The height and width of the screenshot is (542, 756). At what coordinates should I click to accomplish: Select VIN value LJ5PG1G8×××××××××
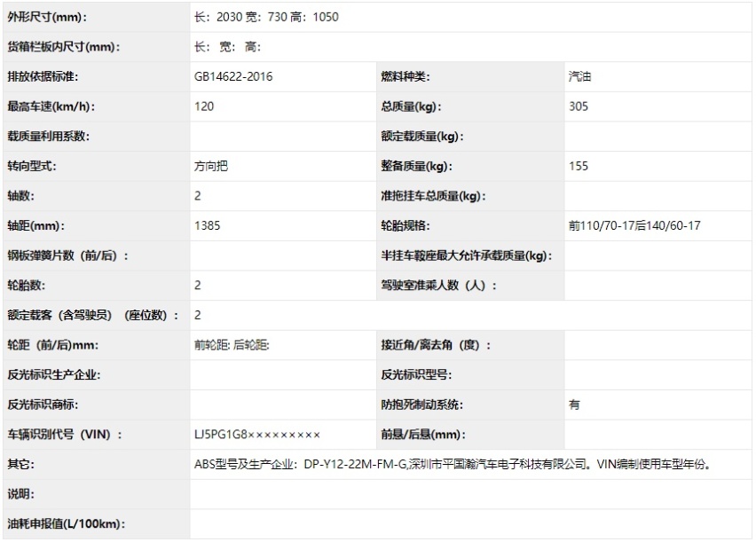(x=257, y=435)
